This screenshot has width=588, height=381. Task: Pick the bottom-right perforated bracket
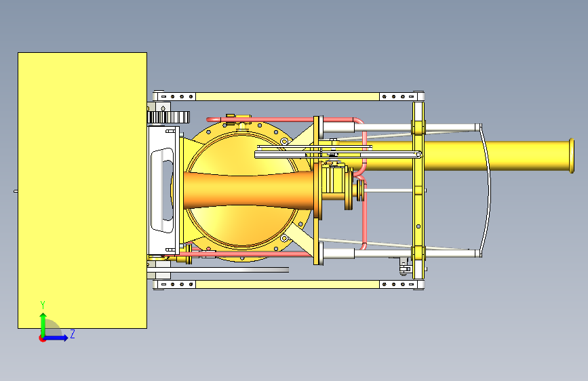click(x=401, y=284)
